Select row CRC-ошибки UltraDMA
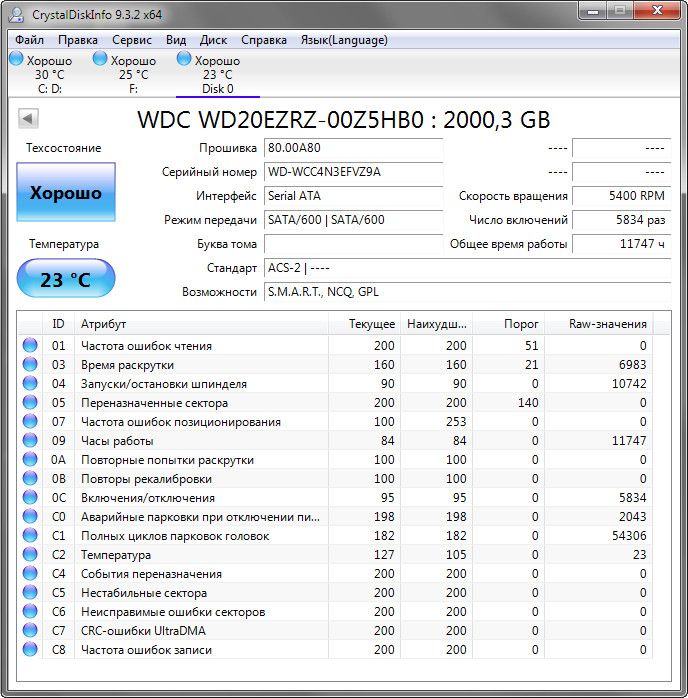This screenshot has width=688, height=698. [x=335, y=630]
